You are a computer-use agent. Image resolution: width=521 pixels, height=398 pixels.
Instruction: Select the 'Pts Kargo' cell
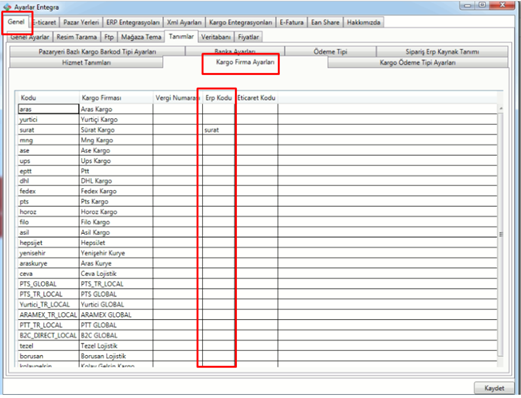116,201
